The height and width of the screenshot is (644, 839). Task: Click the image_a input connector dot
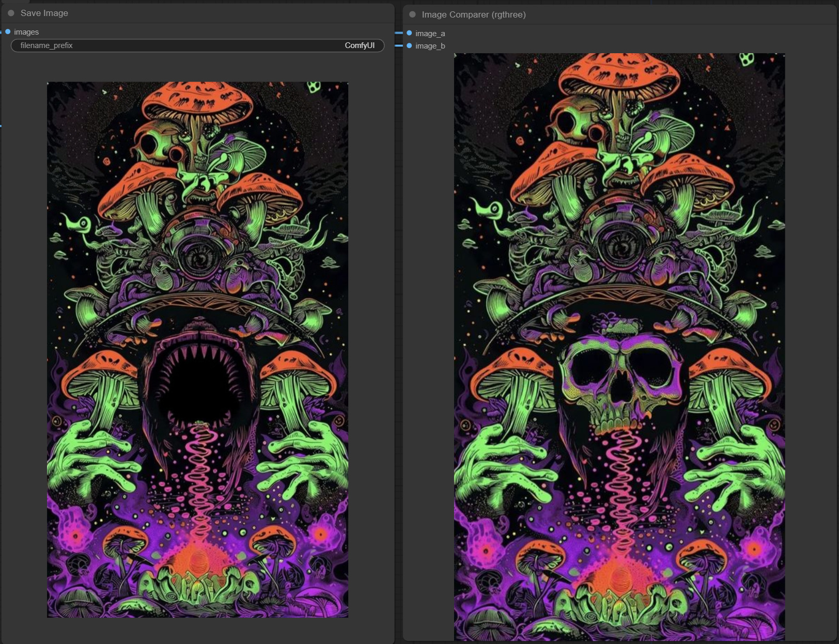click(x=409, y=34)
